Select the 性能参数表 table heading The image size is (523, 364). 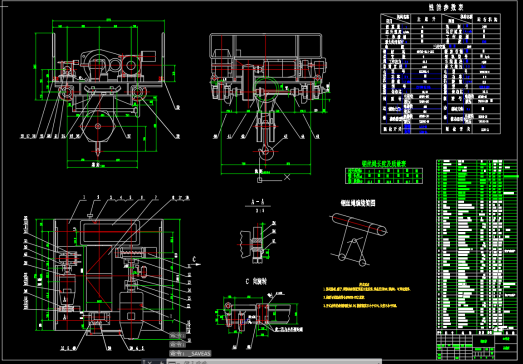[446, 7]
